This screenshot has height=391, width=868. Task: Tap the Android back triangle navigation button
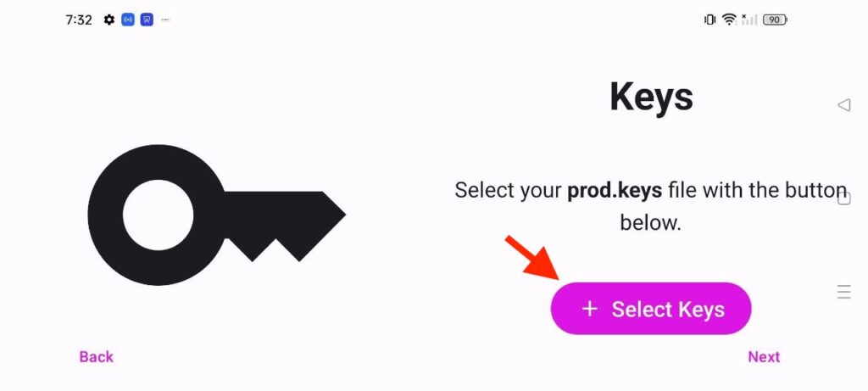point(843,104)
